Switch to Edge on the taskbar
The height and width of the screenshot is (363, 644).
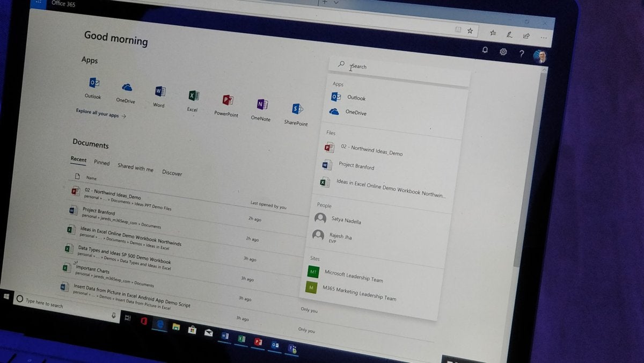pos(160,324)
